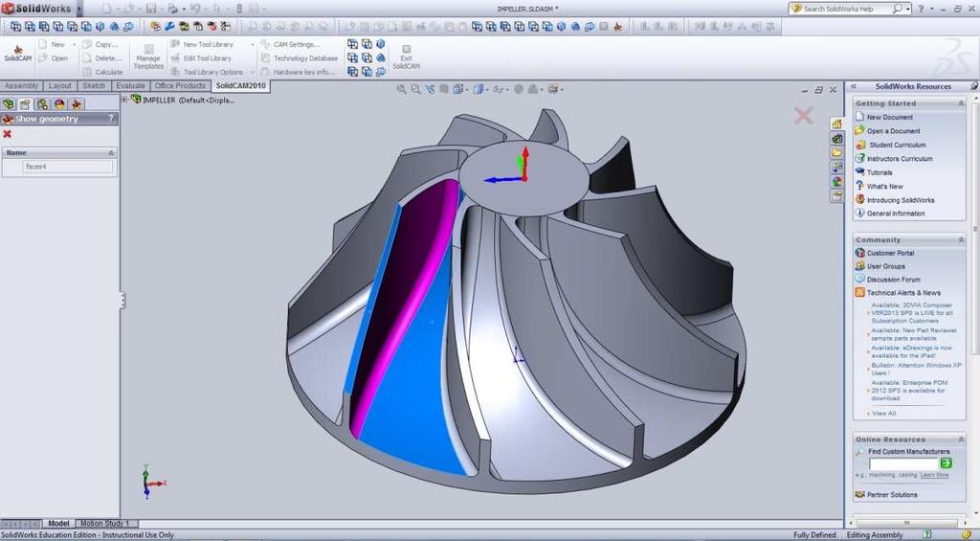Click the SolidWorks Resources home icon
This screenshot has height=541, width=980.
coord(836,124)
